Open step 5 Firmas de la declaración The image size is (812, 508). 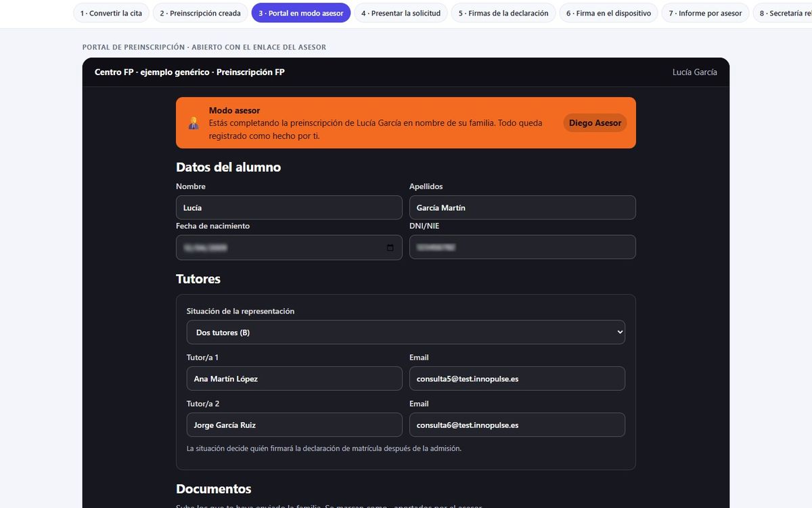[503, 13]
